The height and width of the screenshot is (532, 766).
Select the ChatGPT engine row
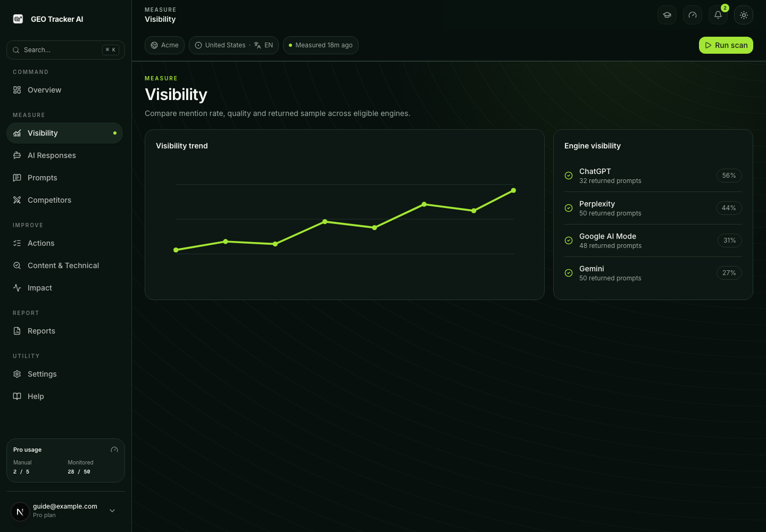tap(653, 176)
